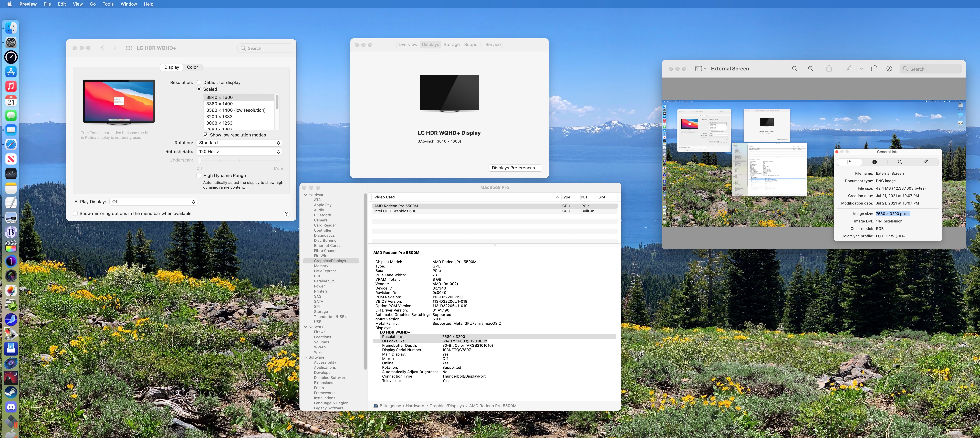Open the Discord app from the Dock
The width and height of the screenshot is (980, 438).
click(11, 407)
